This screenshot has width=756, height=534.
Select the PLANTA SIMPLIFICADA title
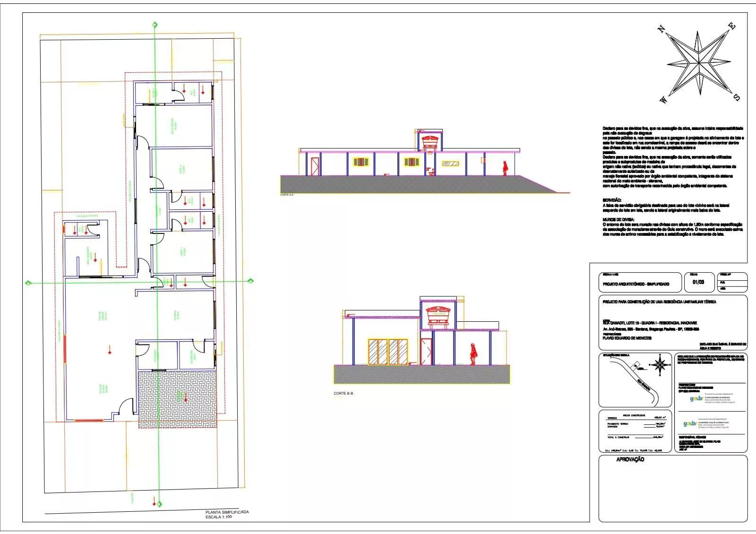click(x=227, y=512)
